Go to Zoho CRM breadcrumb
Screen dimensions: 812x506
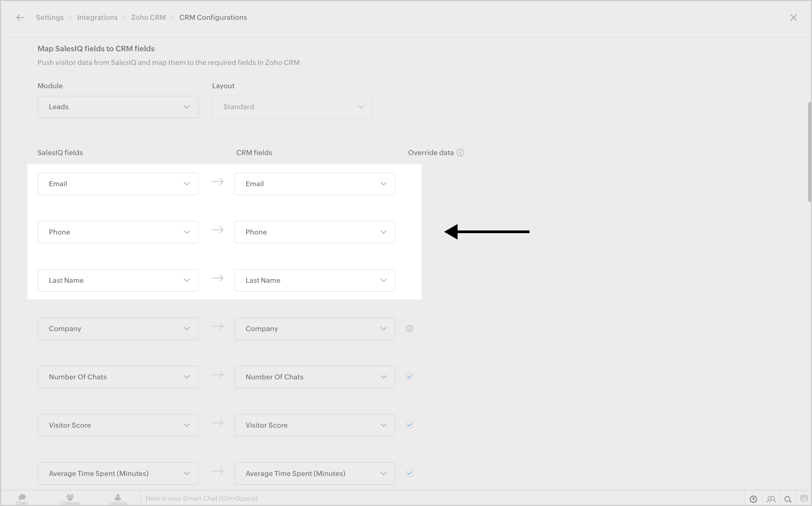coord(148,17)
